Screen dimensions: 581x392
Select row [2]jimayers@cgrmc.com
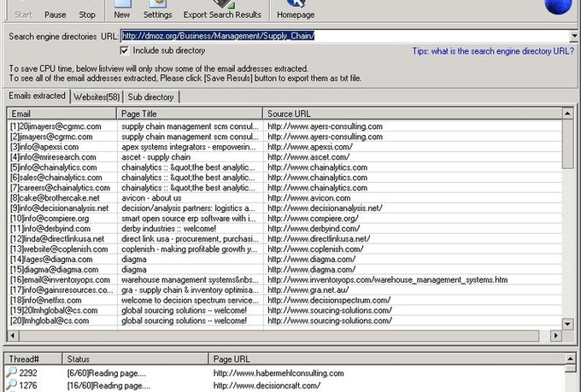tap(285, 137)
